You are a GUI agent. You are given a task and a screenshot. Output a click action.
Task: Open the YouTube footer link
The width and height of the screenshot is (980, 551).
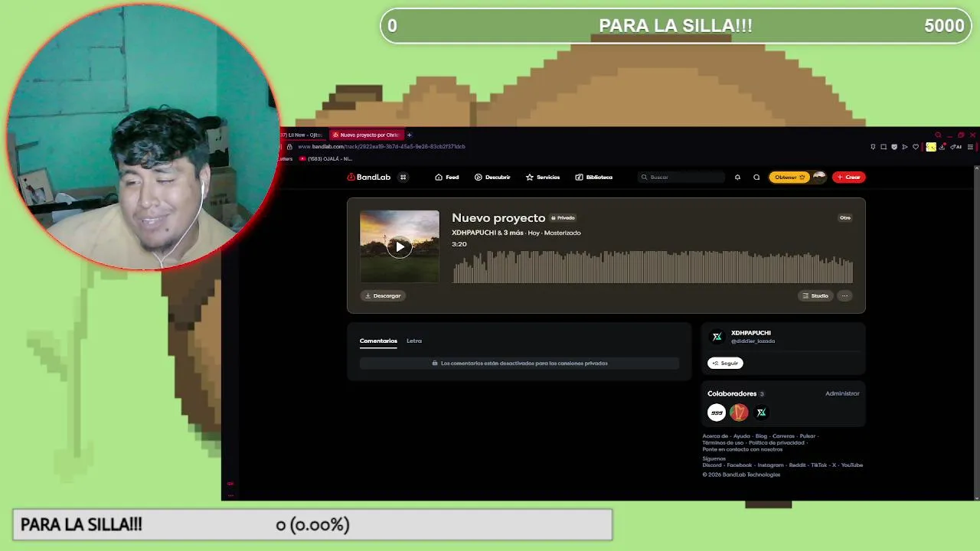tap(852, 465)
